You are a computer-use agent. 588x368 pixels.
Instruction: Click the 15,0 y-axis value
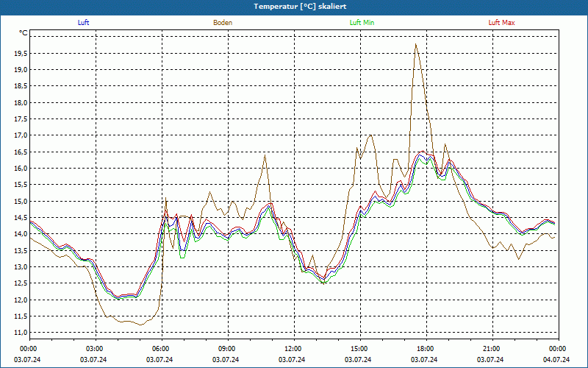[21, 201]
